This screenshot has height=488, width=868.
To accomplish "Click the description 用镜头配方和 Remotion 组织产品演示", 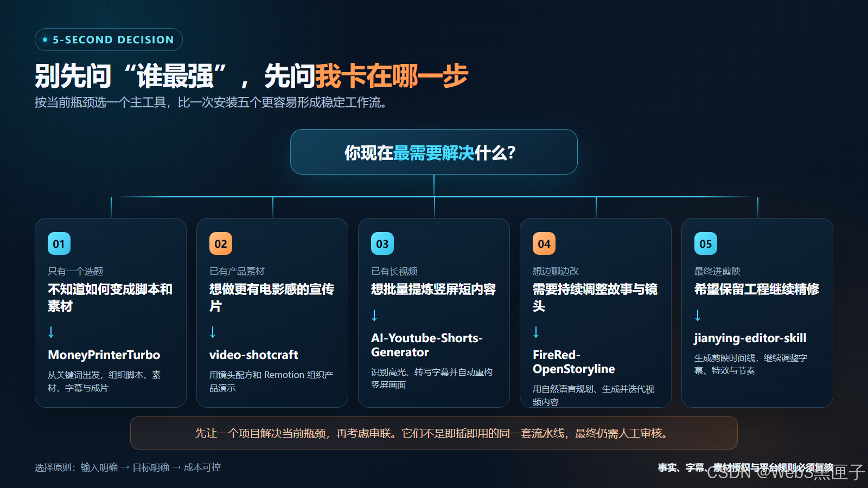I will (271, 381).
